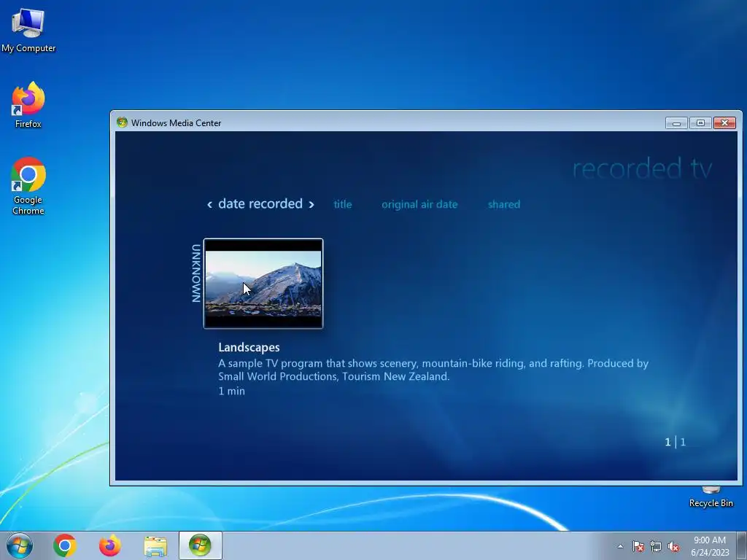Select the Windows Media Center taskbar button
The image size is (747, 560).
(200, 545)
